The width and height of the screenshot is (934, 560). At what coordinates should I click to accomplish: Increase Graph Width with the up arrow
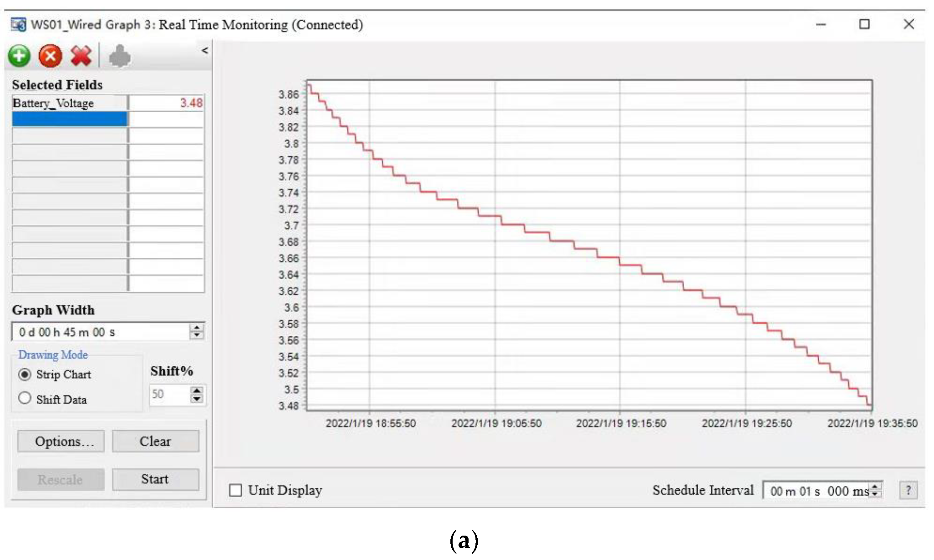click(x=196, y=328)
